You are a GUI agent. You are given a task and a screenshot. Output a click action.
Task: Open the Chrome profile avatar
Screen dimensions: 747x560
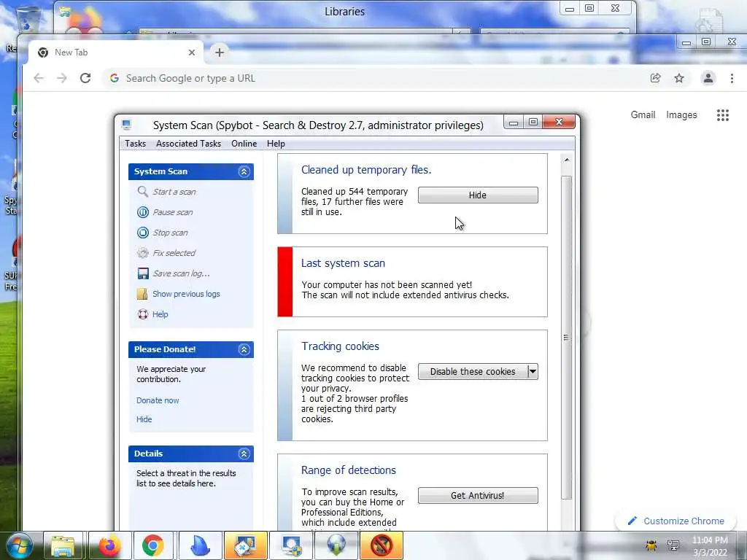(708, 78)
